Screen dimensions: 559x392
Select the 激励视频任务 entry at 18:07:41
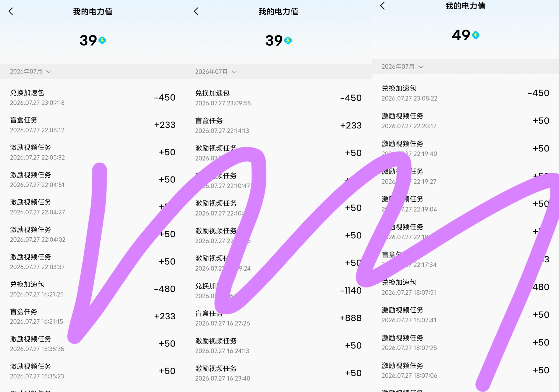coord(465,315)
